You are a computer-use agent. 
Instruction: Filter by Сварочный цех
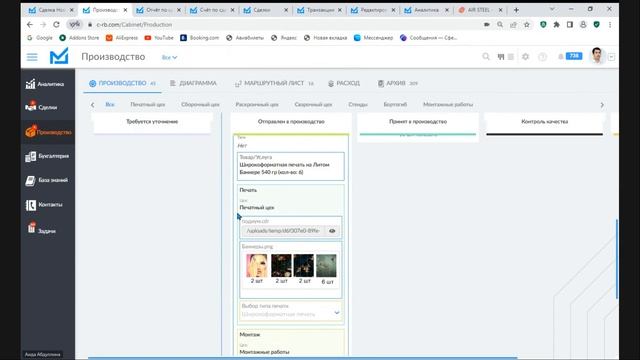[x=313, y=104]
